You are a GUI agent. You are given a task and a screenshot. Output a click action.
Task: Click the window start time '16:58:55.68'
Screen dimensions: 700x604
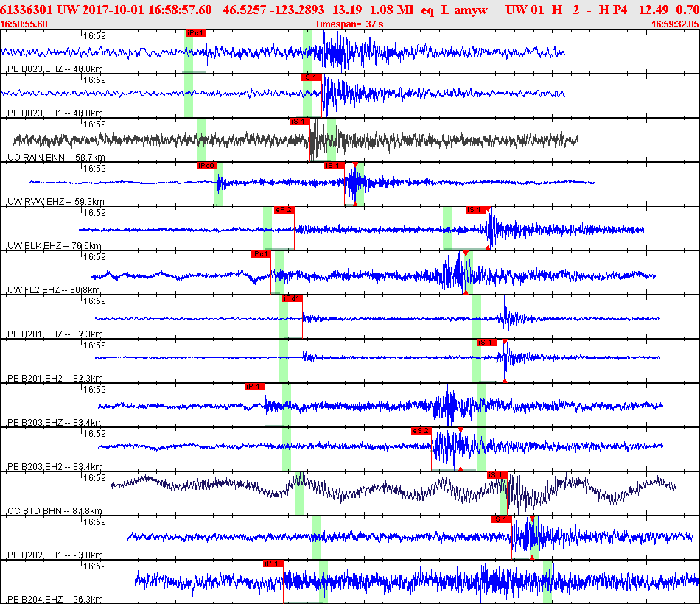pyautogui.click(x=24, y=24)
